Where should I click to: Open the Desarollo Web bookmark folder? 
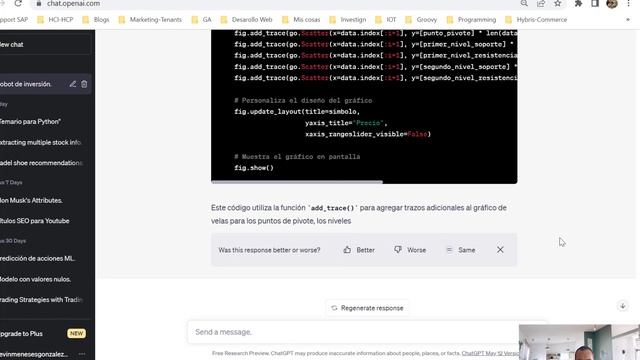(246, 20)
